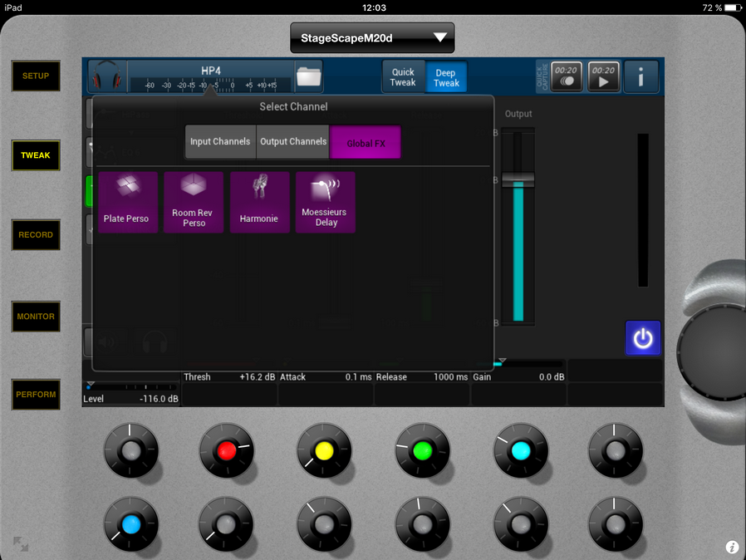
Task: Choose the Harmonie global effect
Action: [260, 202]
